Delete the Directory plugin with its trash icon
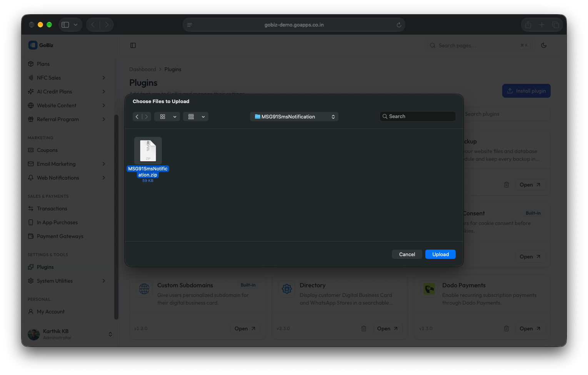 [x=364, y=328]
